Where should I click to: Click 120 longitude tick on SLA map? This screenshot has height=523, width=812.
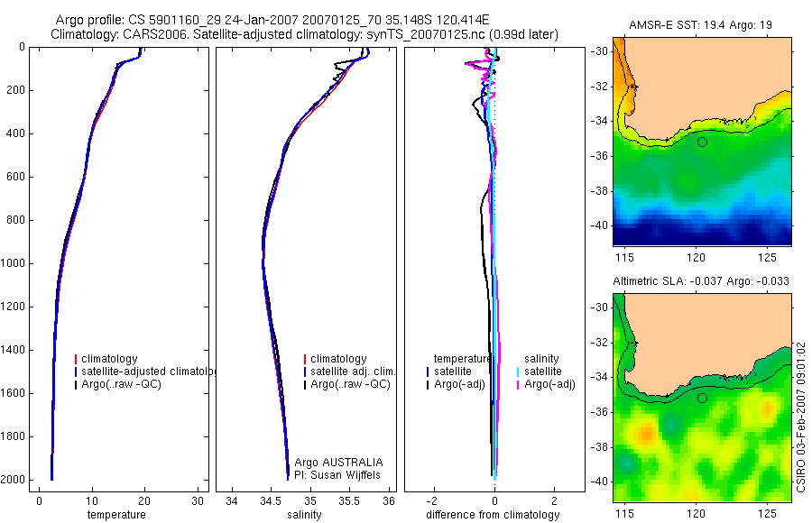click(696, 514)
